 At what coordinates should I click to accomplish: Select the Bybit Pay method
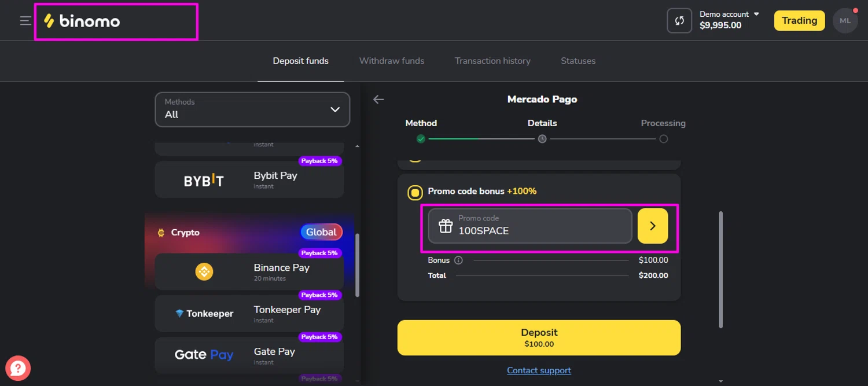(x=249, y=180)
